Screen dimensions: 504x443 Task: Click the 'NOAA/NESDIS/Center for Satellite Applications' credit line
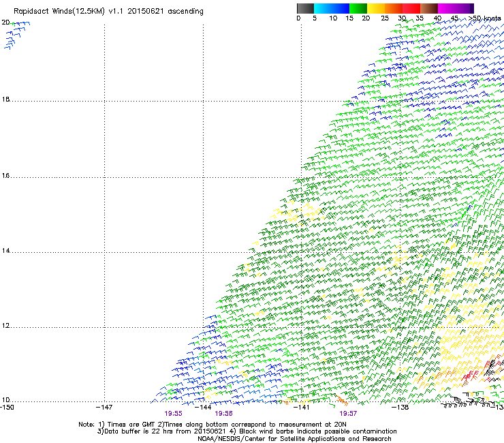(294, 439)
